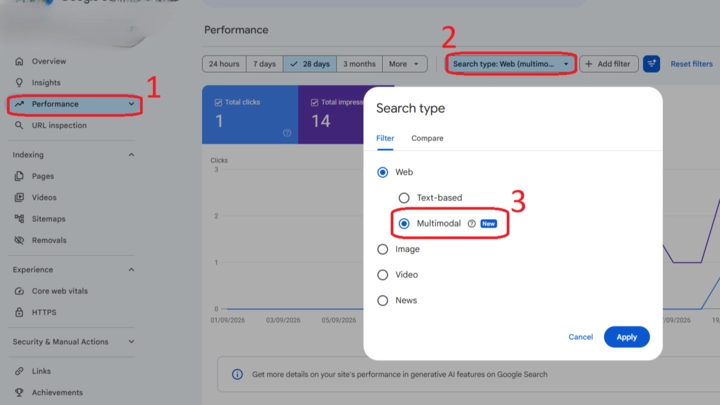Select the Multimodal radio option
This screenshot has width=720, height=405.
coord(404,224)
